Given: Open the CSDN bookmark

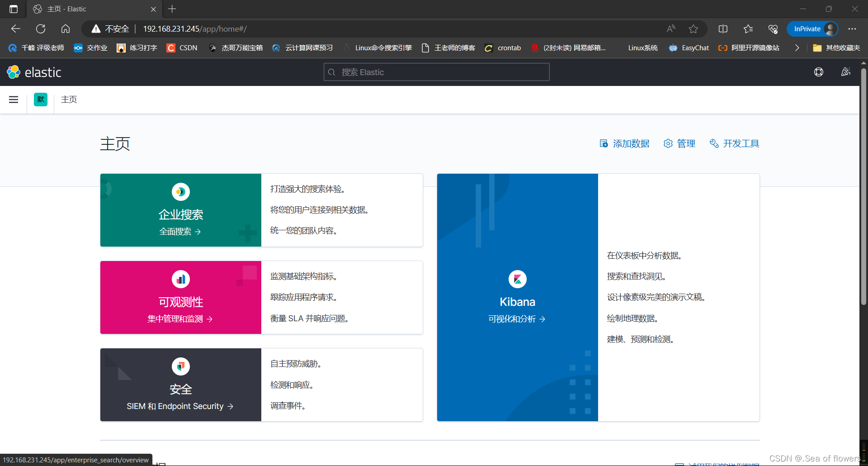Looking at the screenshot, I should pyautogui.click(x=182, y=48).
